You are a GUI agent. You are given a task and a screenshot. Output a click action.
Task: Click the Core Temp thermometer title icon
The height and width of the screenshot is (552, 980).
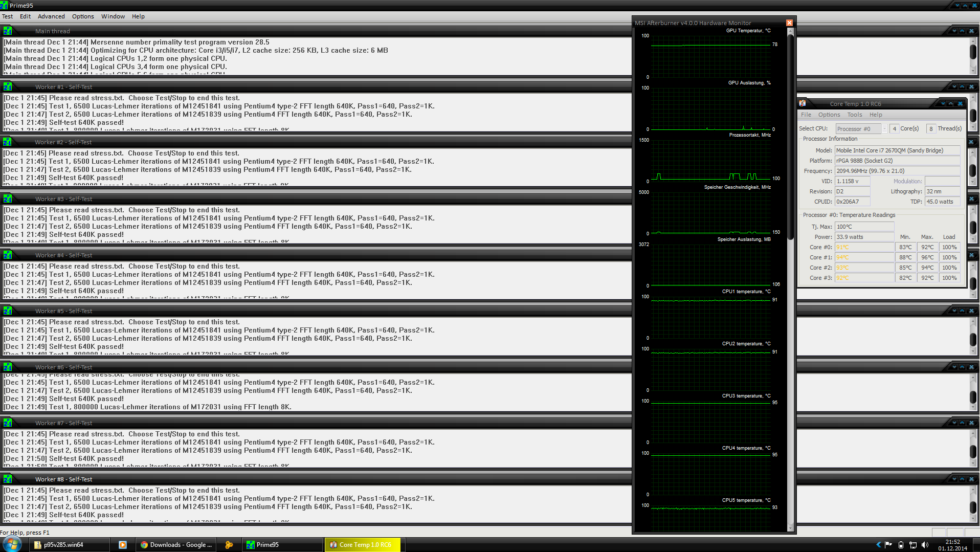pos(803,103)
